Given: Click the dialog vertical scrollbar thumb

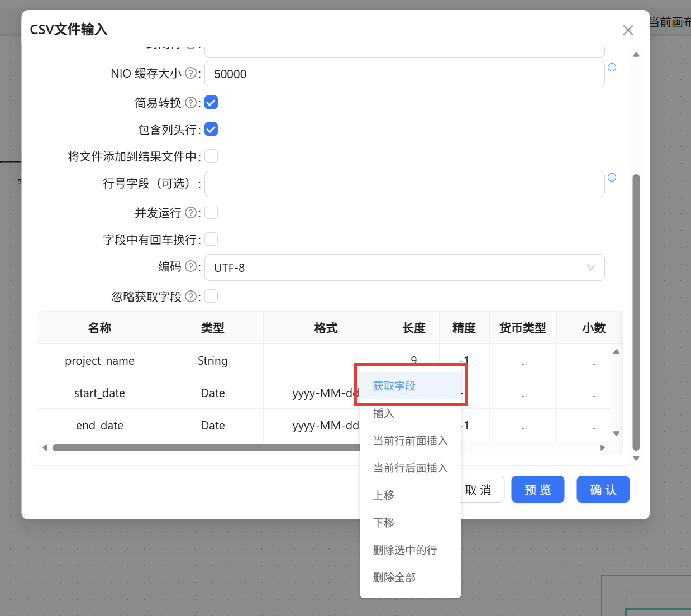Looking at the screenshot, I should 636,312.
